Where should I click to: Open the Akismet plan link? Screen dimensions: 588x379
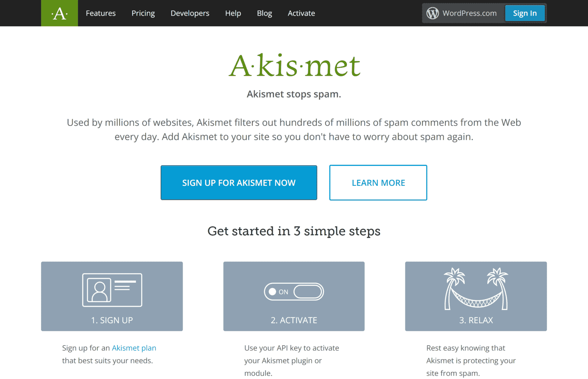tap(134, 348)
